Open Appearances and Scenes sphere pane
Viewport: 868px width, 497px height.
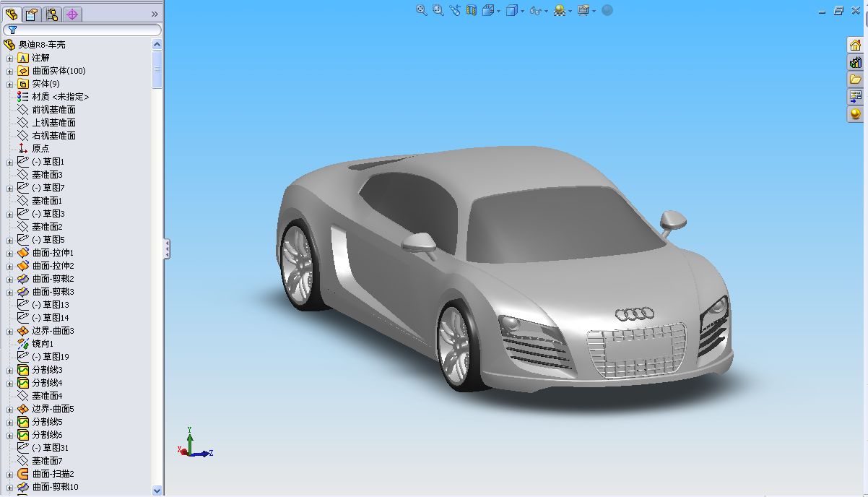(856, 114)
